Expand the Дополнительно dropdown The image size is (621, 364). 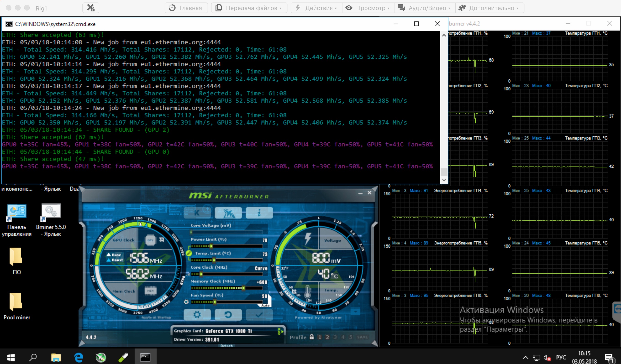click(x=489, y=8)
